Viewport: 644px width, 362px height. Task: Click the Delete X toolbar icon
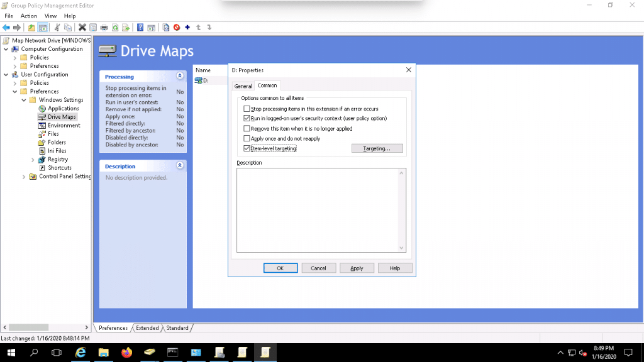tap(82, 28)
